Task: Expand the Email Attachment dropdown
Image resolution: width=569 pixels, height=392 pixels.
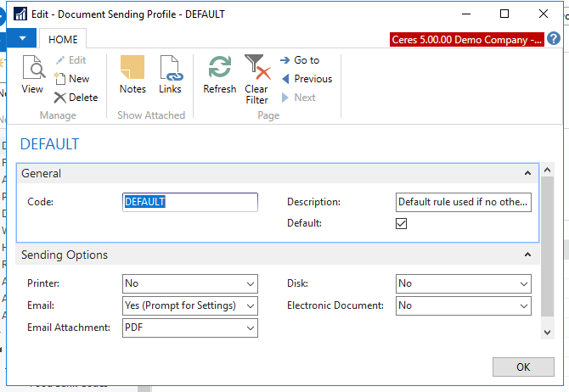Action: (x=250, y=328)
